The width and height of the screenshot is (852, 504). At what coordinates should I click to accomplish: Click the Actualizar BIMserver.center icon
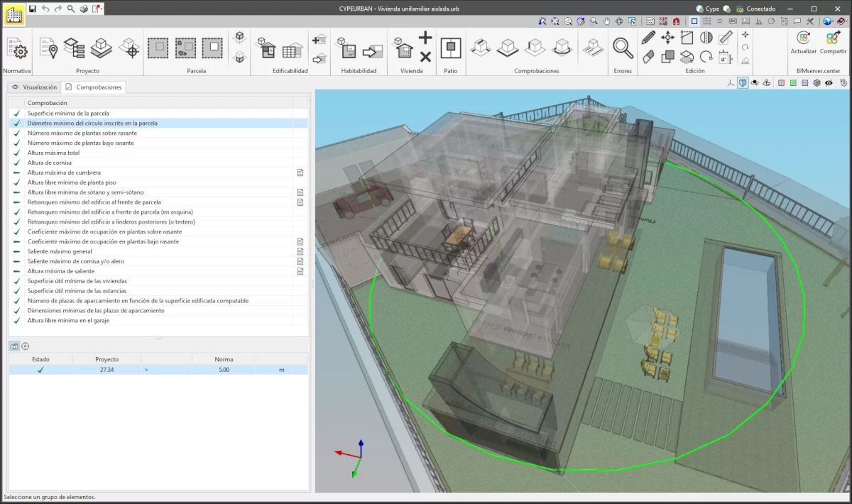[x=803, y=38]
